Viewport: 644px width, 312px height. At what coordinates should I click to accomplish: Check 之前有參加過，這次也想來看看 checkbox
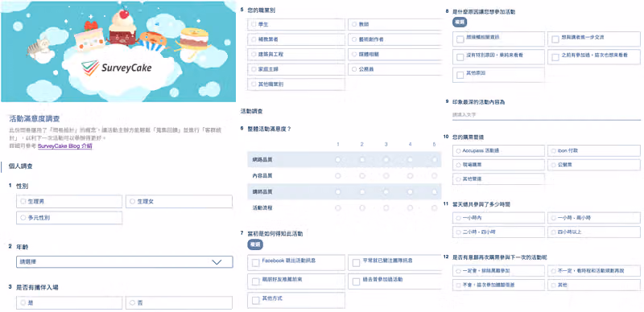point(555,57)
